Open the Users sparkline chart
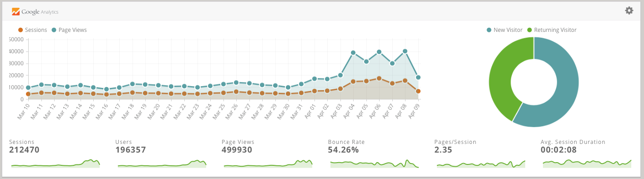 pos(162,164)
